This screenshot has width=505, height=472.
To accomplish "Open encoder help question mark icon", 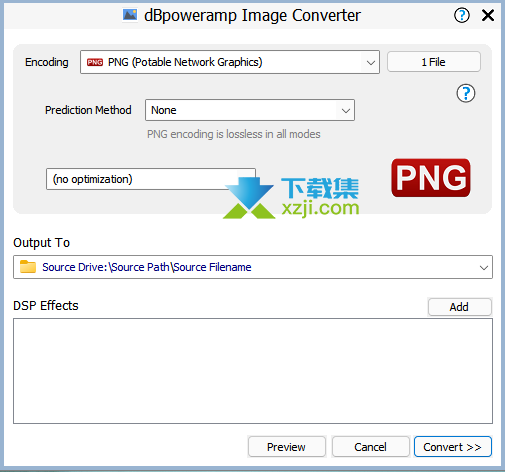I will (466, 93).
